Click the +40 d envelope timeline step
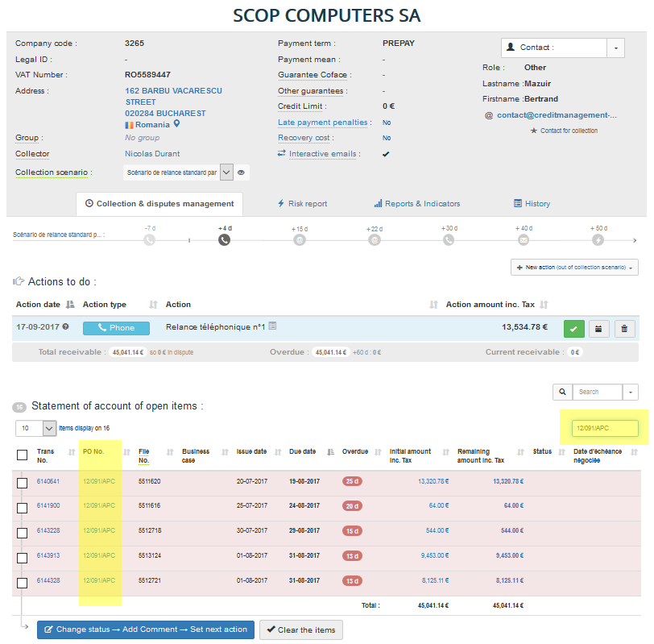Viewport: 654px width, 644px height. [x=524, y=240]
